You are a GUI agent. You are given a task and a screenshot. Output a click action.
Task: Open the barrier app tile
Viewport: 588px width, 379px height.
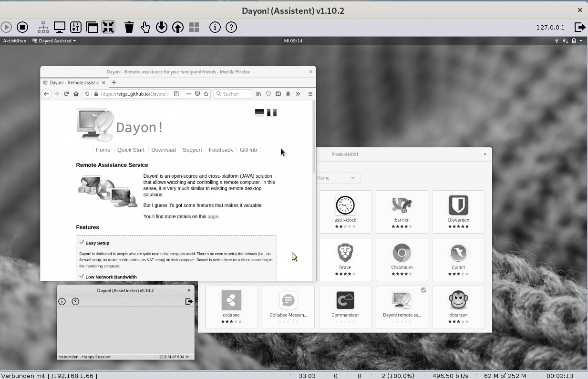point(402,212)
